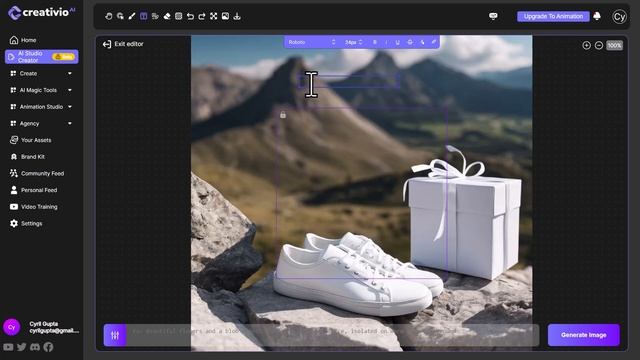Open Brand Kit
This screenshot has width=640, height=360.
tap(27, 157)
